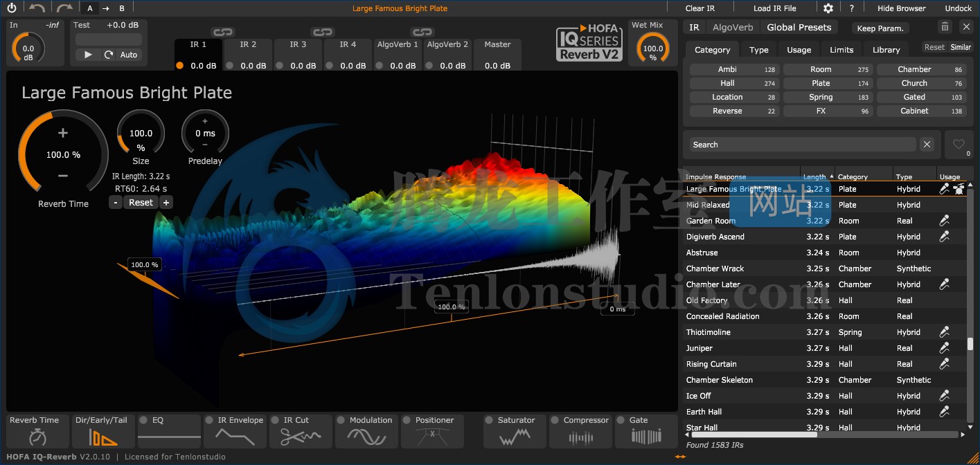Click the Wet Mix knob
This screenshot has height=465, width=980.
(x=652, y=50)
